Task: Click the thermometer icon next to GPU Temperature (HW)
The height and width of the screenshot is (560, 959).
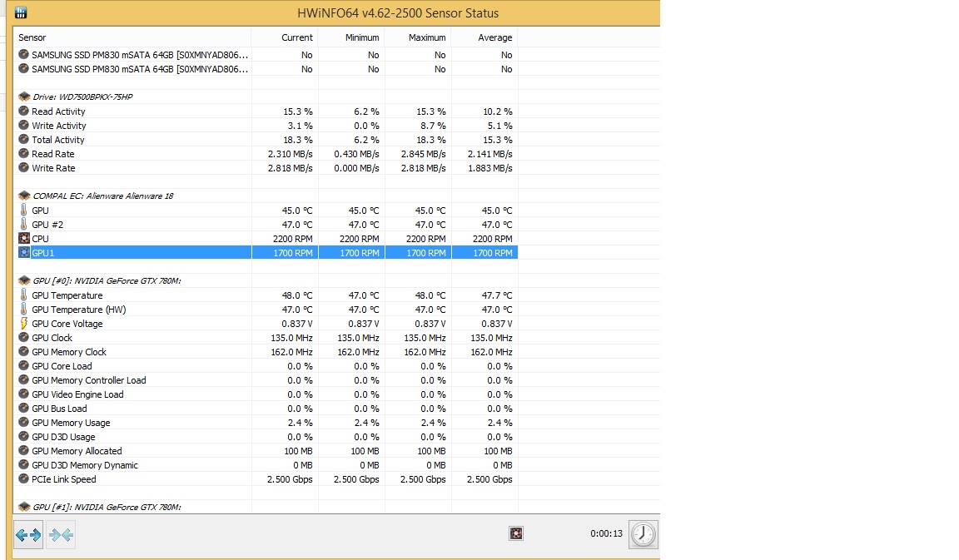Action: pos(24,310)
